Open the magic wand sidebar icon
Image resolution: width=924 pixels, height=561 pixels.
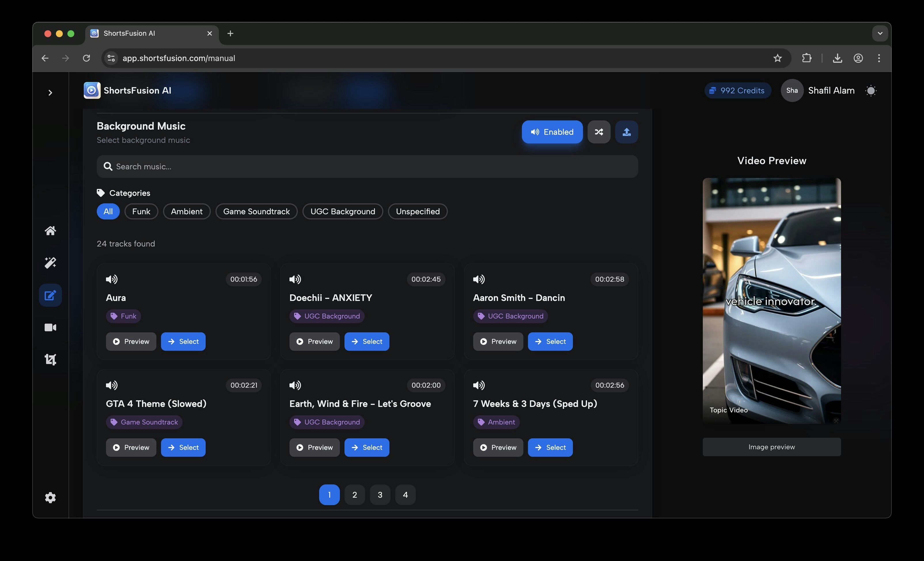pyautogui.click(x=50, y=263)
